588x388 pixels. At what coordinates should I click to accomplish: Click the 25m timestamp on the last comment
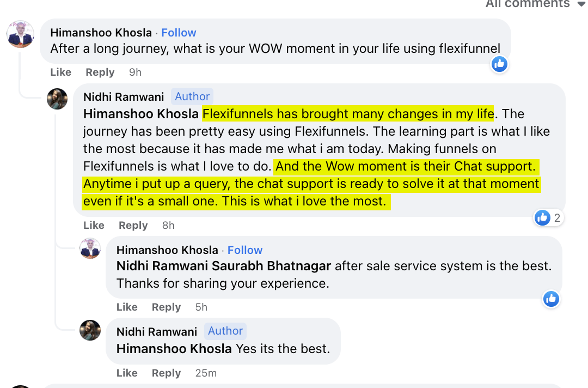pyautogui.click(x=207, y=373)
